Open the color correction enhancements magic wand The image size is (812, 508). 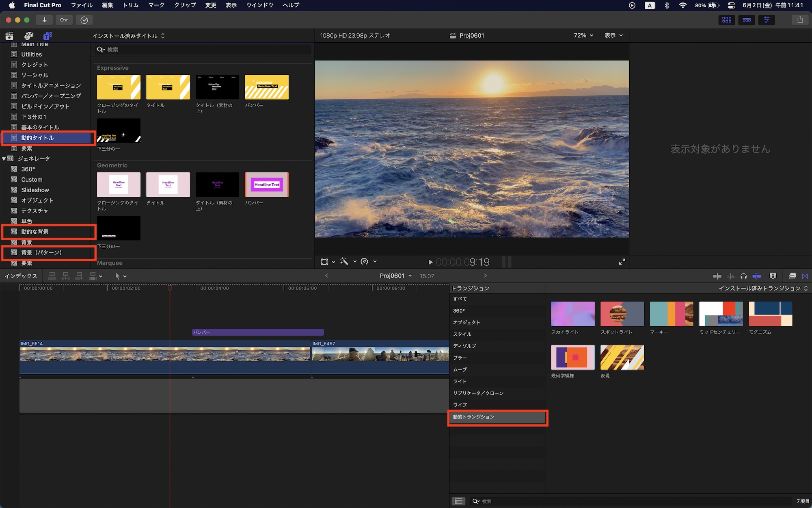(x=344, y=262)
